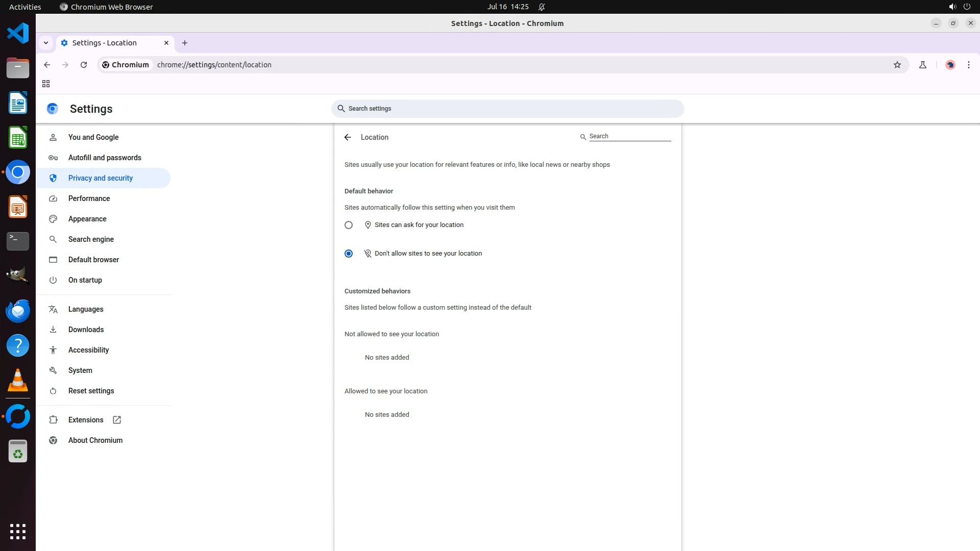
Task: Click the bookmark star icon
Action: [x=897, y=65]
